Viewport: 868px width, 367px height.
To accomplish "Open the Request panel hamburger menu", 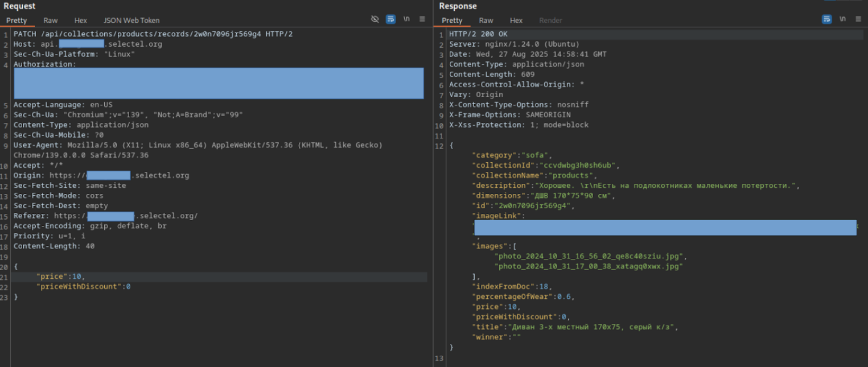I will (422, 19).
